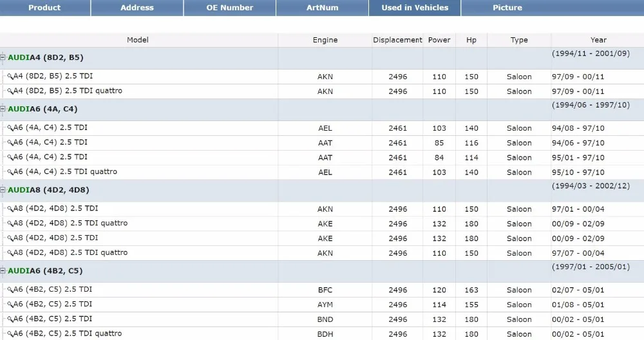Open the Product tab

pyautogui.click(x=44, y=8)
